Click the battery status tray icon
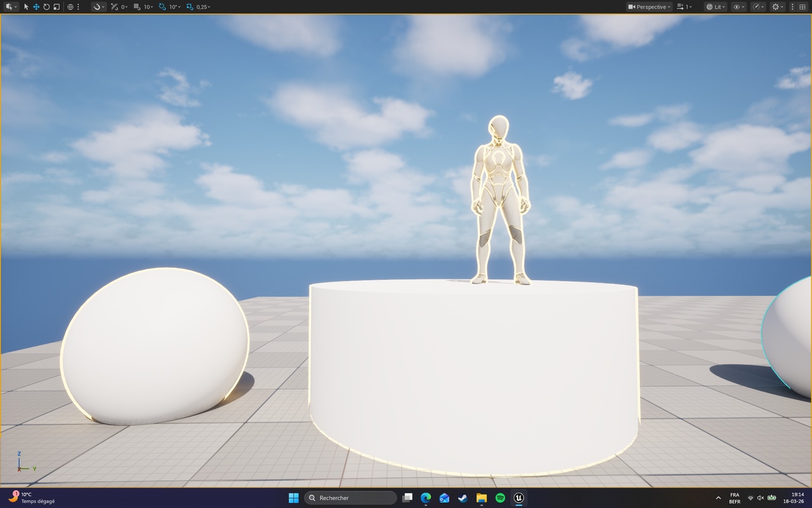Image resolution: width=812 pixels, height=508 pixels. [x=772, y=498]
